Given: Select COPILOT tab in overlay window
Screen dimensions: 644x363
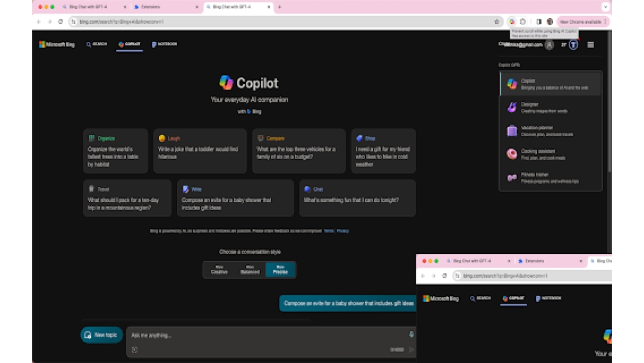Looking at the screenshot, I should pos(513,299).
